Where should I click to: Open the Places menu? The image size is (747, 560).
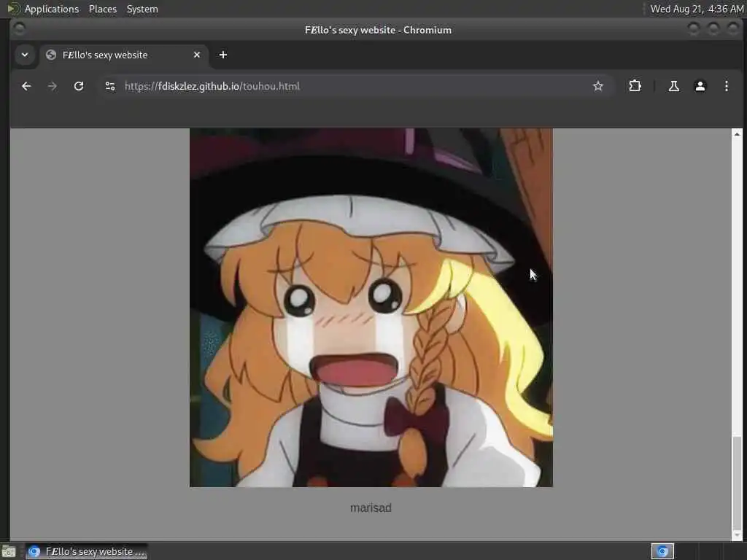pyautogui.click(x=102, y=9)
